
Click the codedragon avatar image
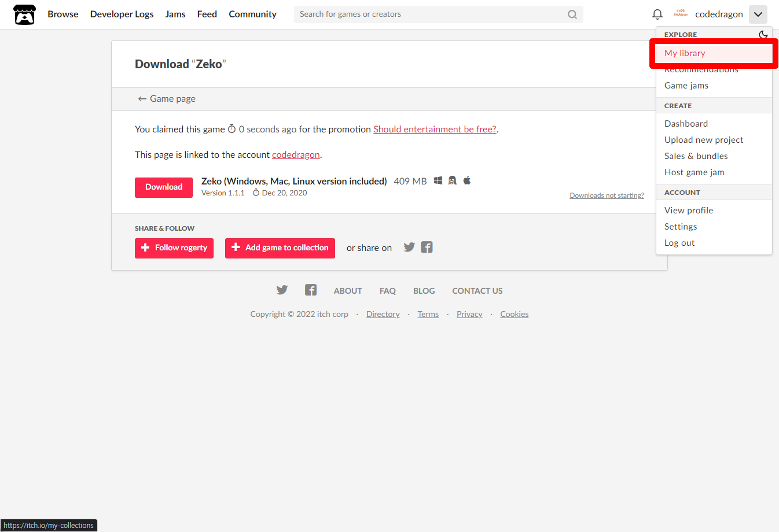pos(681,14)
